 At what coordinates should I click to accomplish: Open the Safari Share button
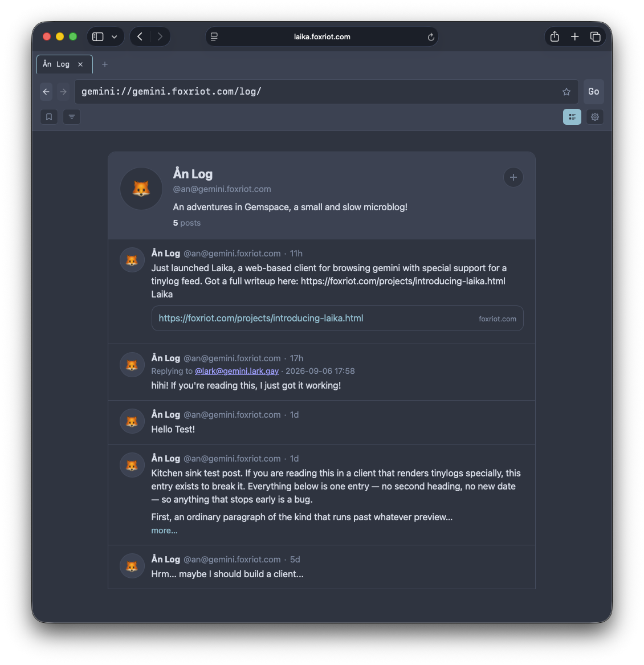tap(555, 37)
